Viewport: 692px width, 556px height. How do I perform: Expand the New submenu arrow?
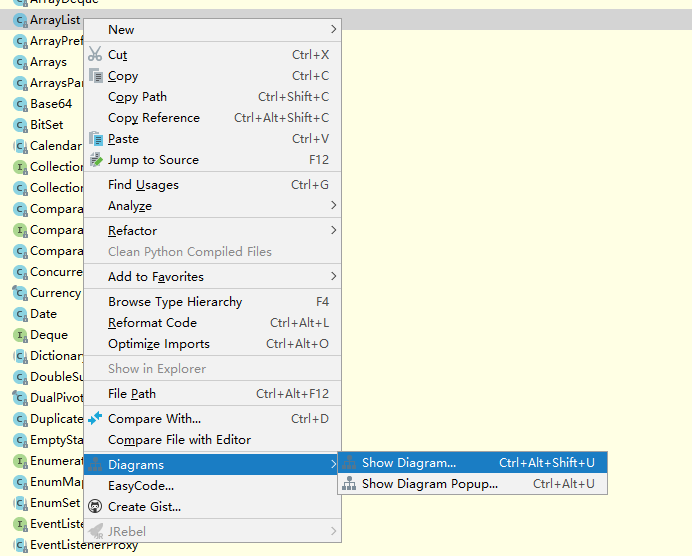tap(333, 29)
